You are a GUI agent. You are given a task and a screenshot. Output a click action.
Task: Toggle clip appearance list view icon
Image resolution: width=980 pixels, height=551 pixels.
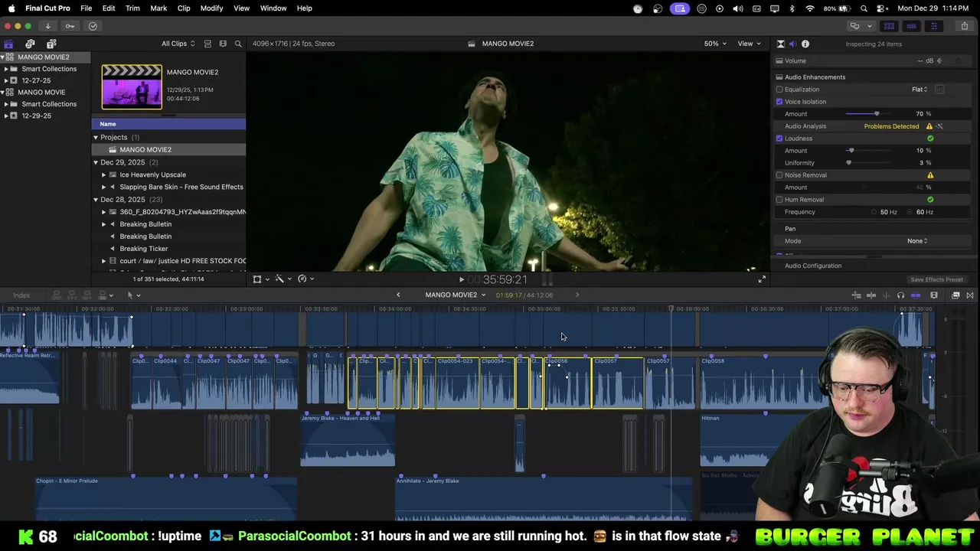[207, 44]
